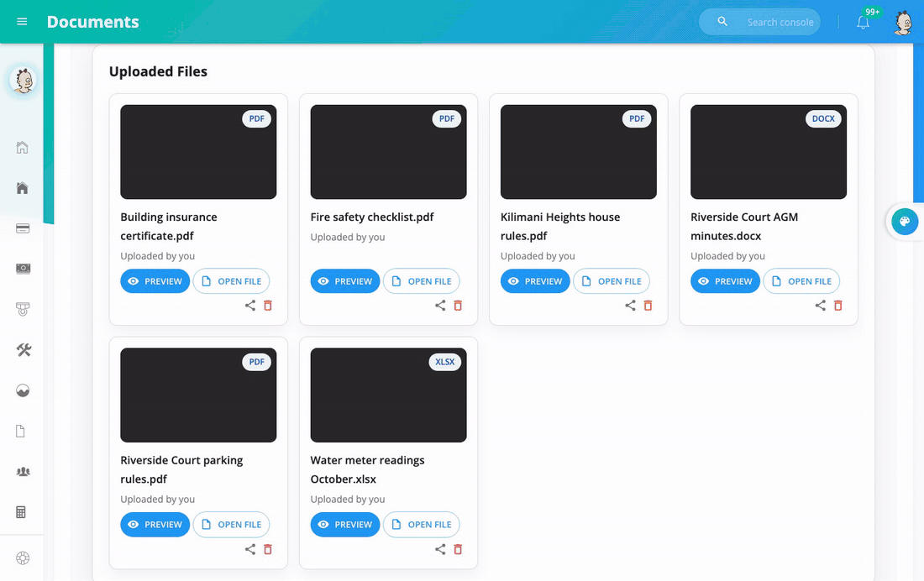Share Riverside Court parking rules.pdf
The height and width of the screenshot is (581, 924).
point(250,549)
